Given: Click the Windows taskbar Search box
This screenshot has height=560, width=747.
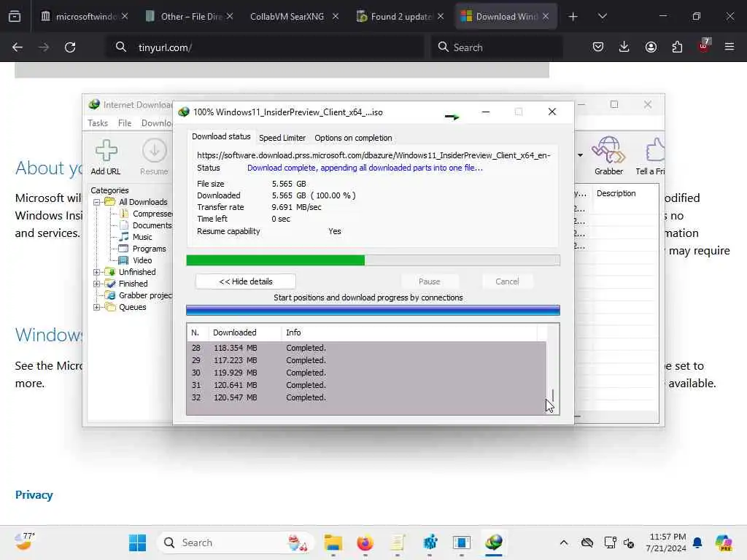Looking at the screenshot, I should (x=236, y=542).
